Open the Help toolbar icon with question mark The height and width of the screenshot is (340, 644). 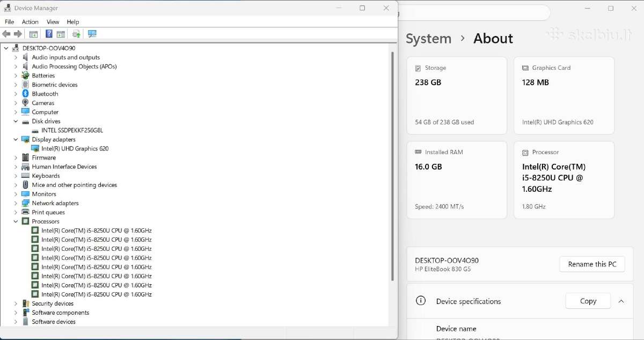[x=49, y=34]
